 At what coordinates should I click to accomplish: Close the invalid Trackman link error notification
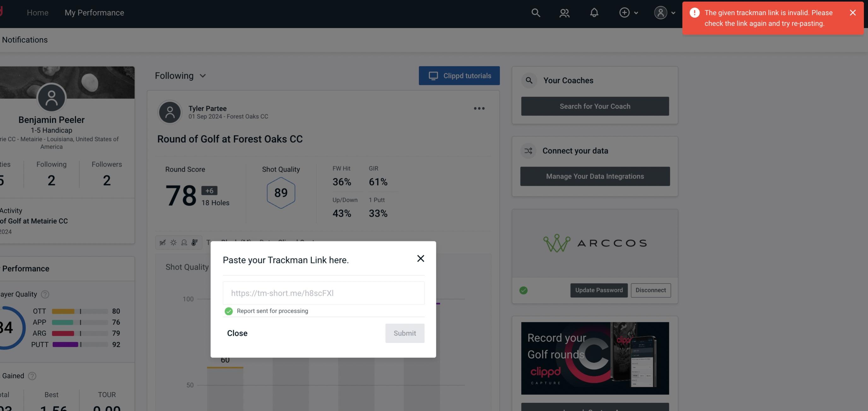(853, 12)
